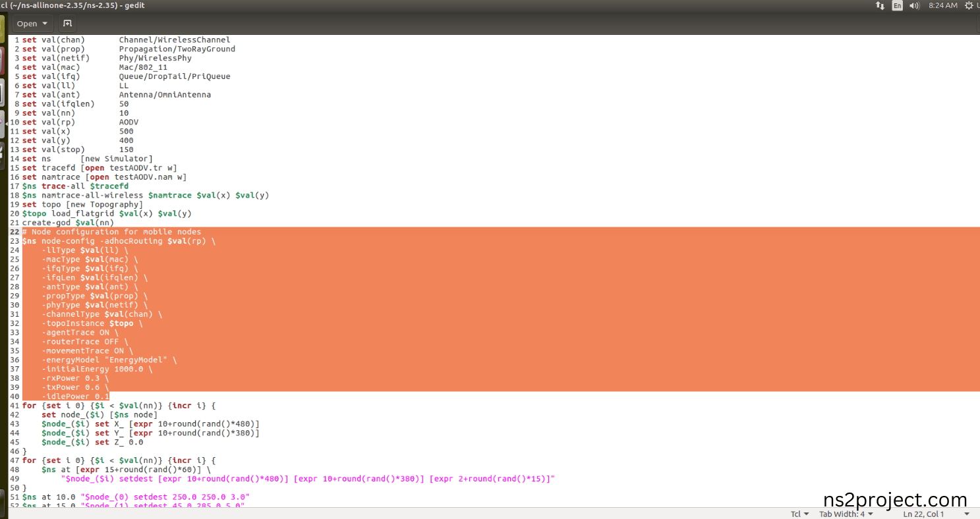Screen dimensions: 980x519
Task: Click on 'set X_' in line 43
Action: (109, 424)
